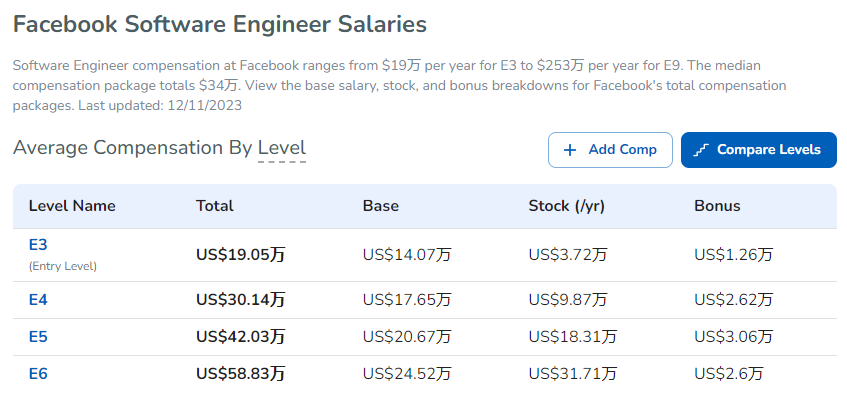847x398 pixels.
Task: Click the plus icon on Add Comp
Action: click(x=570, y=150)
